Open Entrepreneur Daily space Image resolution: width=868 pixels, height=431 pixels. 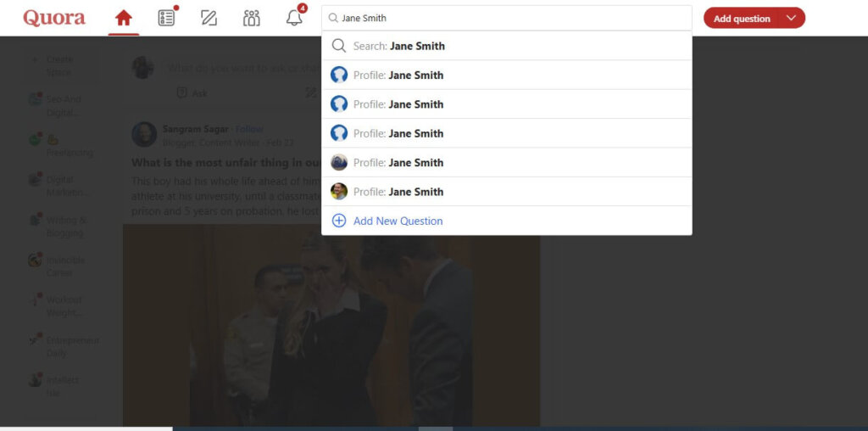coord(64,347)
